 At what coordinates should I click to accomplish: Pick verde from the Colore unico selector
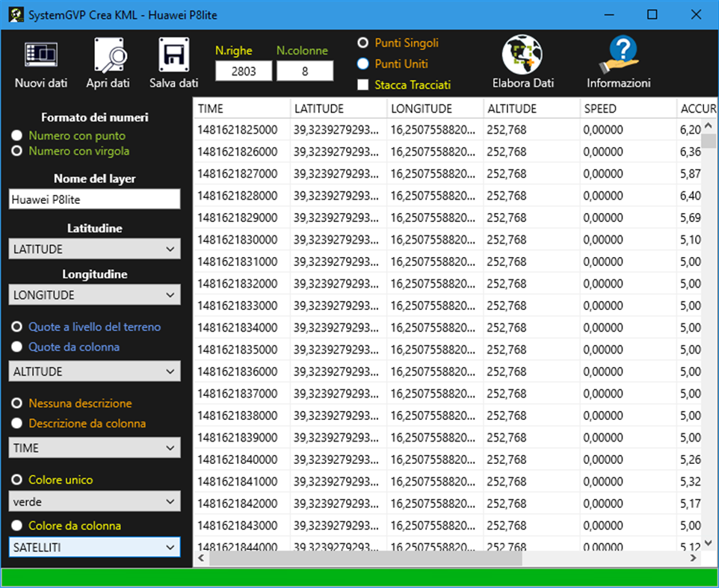click(x=93, y=501)
